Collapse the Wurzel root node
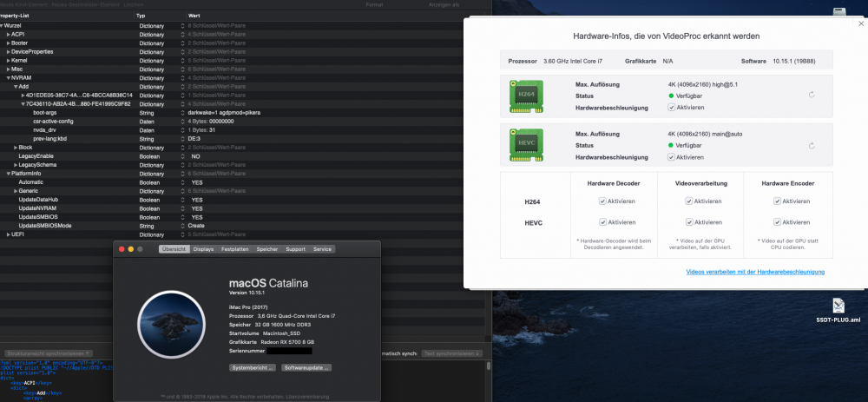The width and height of the screenshot is (868, 402). [2, 25]
